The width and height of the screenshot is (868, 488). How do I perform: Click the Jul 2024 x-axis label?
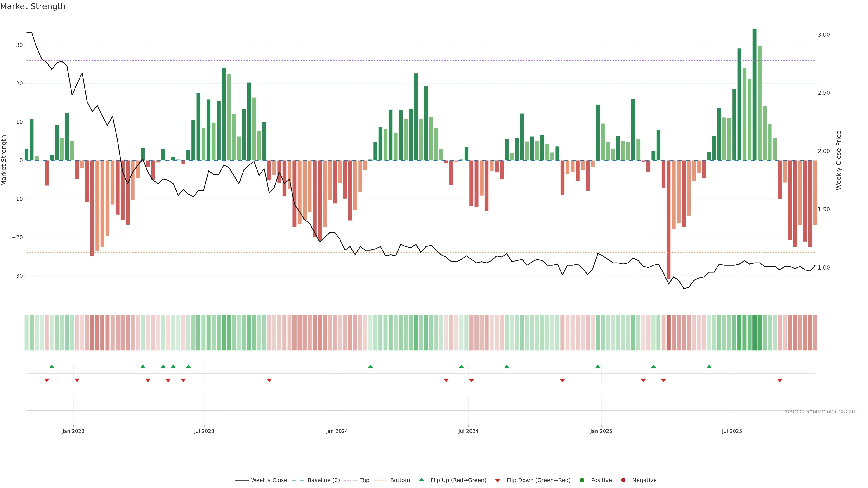pos(468,431)
